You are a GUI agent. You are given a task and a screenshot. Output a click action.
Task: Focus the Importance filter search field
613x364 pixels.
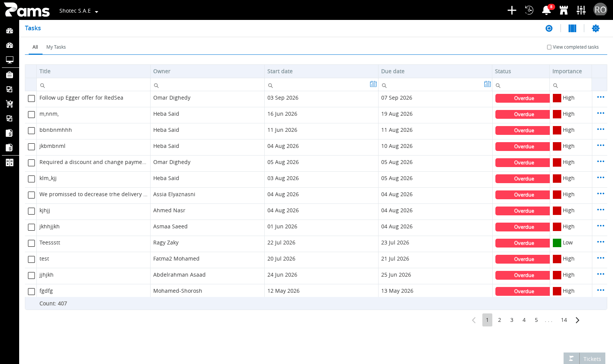tap(570, 85)
